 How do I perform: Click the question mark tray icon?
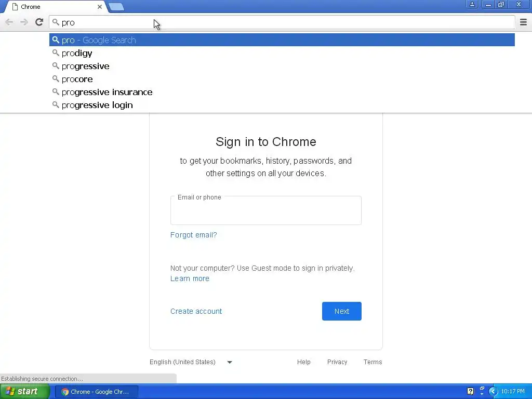470,392
